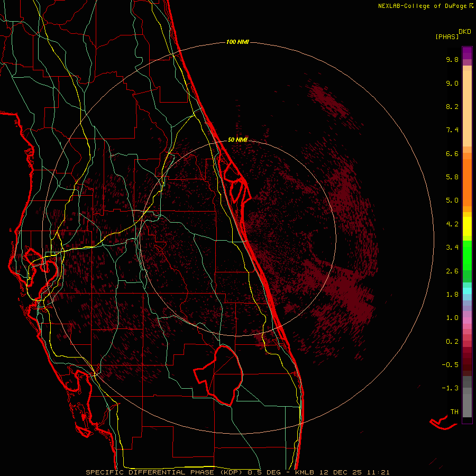476x476 pixels.
Task: Select the 5.0 legend value
Action: [x=452, y=200]
